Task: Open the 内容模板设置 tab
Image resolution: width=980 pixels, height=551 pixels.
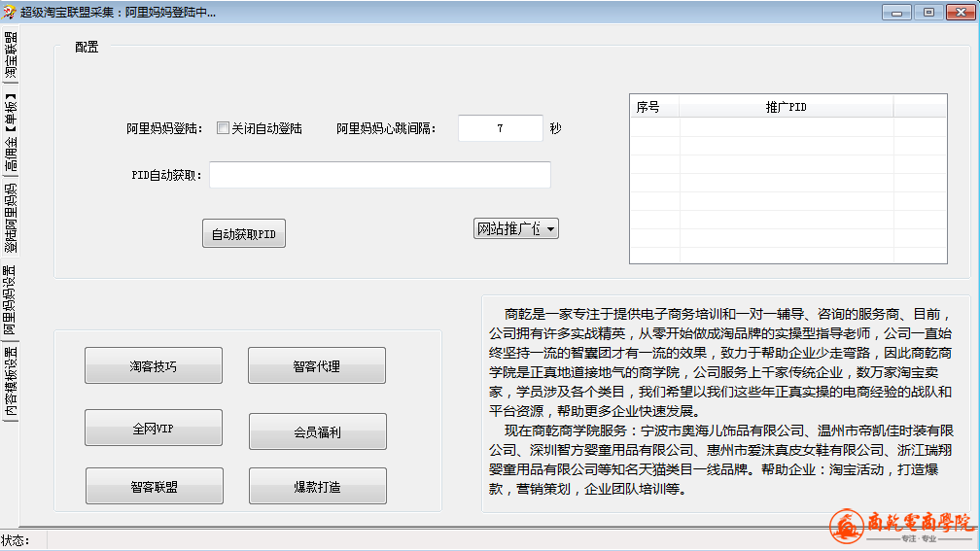Action: (10, 382)
